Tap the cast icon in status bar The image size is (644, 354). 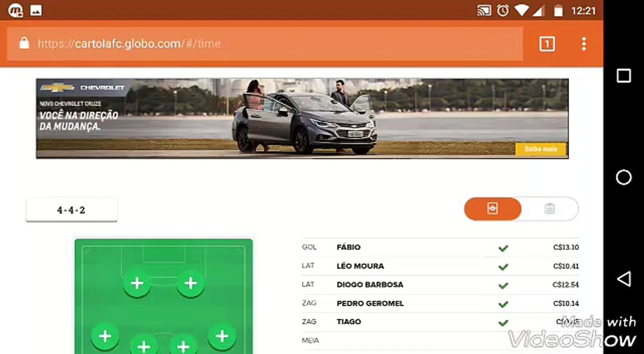click(x=484, y=10)
